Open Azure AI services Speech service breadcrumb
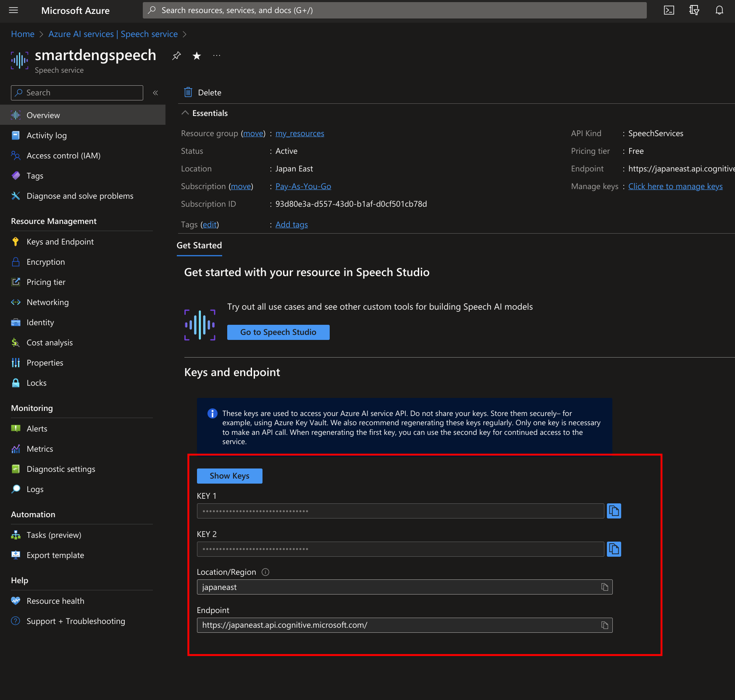Screen dimensions: 735x700 click(x=113, y=34)
